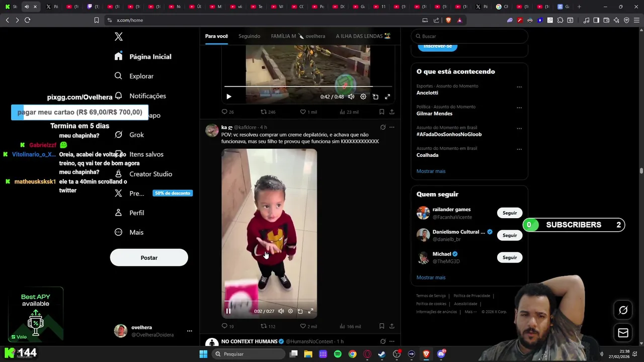Like the kafklore post with 2 mil likes
This screenshot has height=362, width=644.
[x=308, y=326]
